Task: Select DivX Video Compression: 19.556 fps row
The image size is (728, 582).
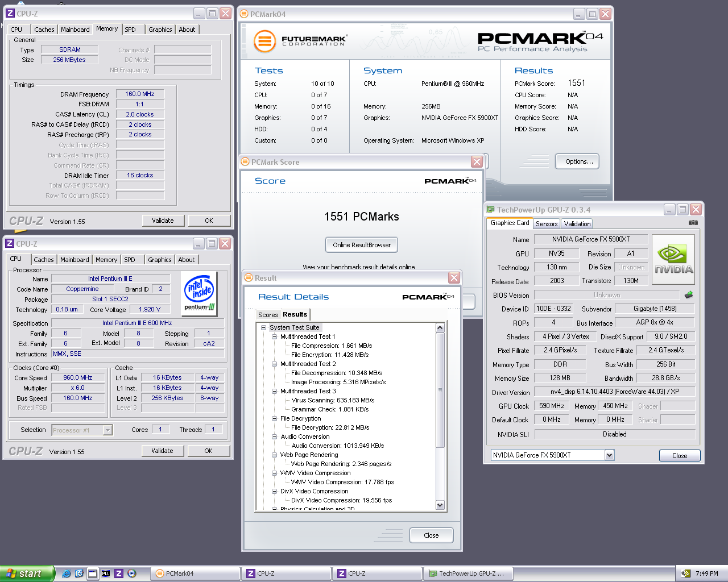Action: coord(341,500)
